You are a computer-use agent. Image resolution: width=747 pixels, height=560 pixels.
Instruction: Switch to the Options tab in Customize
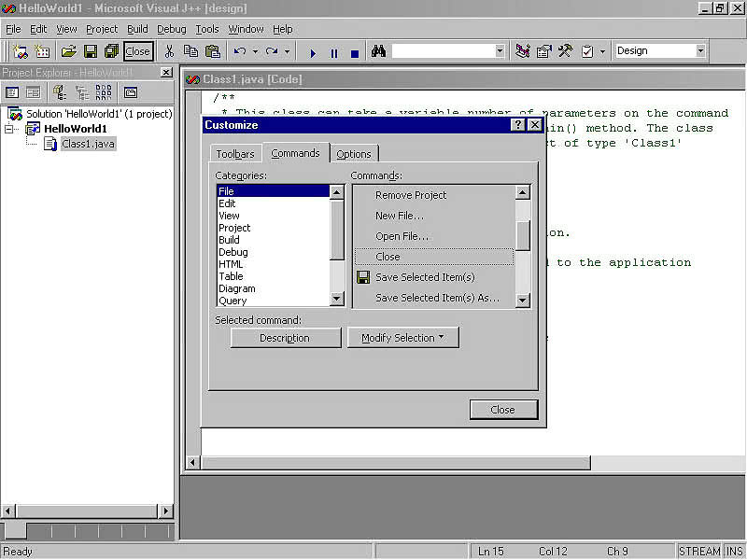(354, 154)
